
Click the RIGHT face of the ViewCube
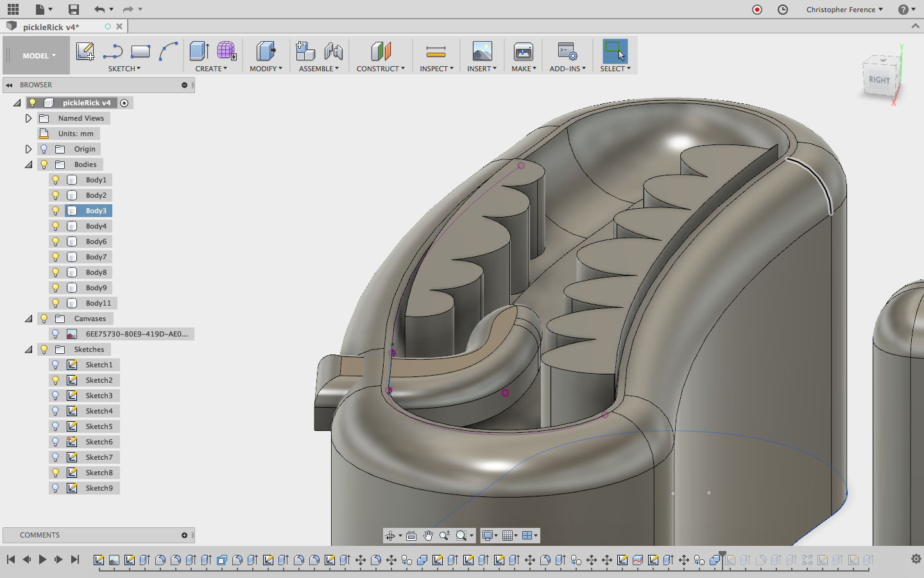(879, 80)
